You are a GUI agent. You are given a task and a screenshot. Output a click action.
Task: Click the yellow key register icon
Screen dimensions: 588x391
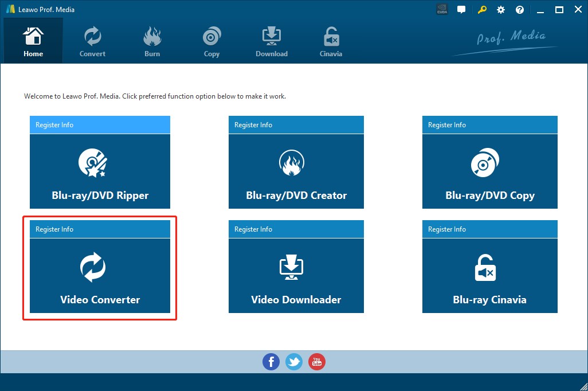pyautogui.click(x=481, y=10)
